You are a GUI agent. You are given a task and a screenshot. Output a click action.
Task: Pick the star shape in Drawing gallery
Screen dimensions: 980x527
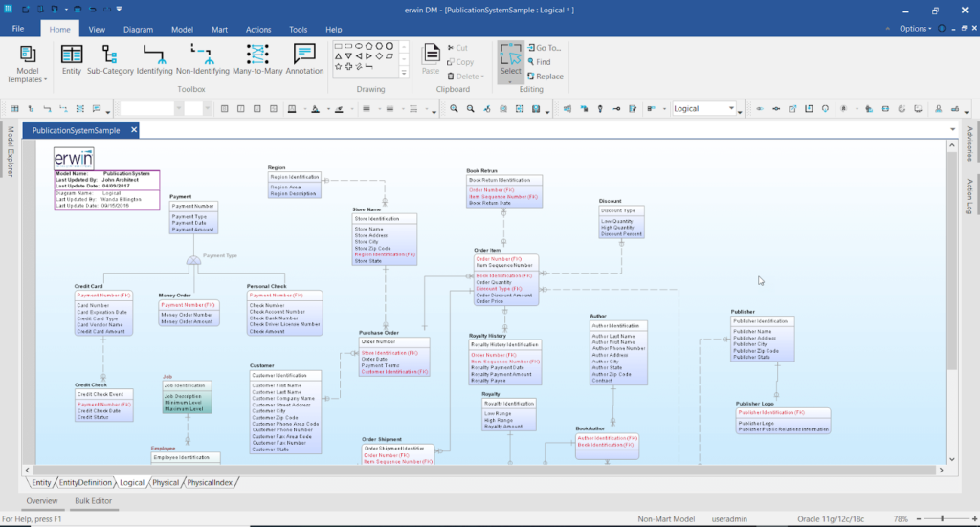coord(338,66)
